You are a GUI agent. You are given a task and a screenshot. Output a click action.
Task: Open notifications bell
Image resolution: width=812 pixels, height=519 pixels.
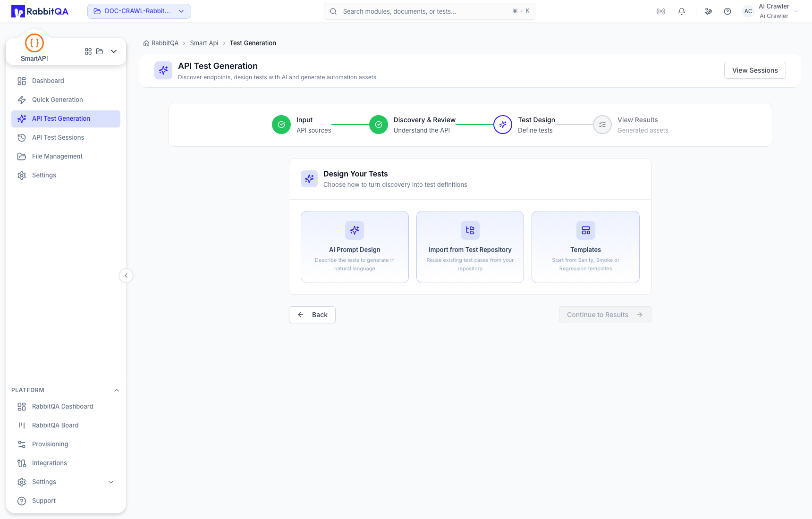point(682,11)
